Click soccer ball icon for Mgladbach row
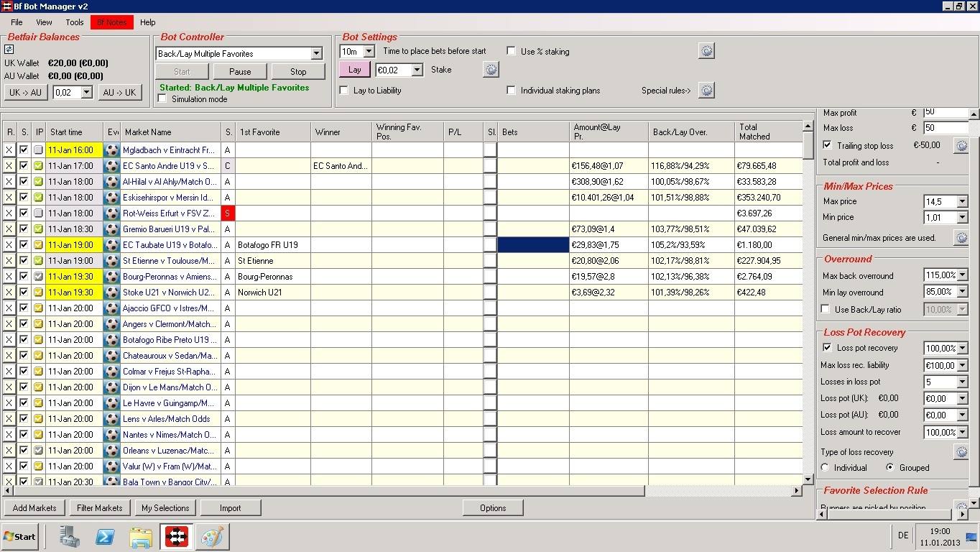The height and width of the screenshot is (552, 980). click(111, 150)
